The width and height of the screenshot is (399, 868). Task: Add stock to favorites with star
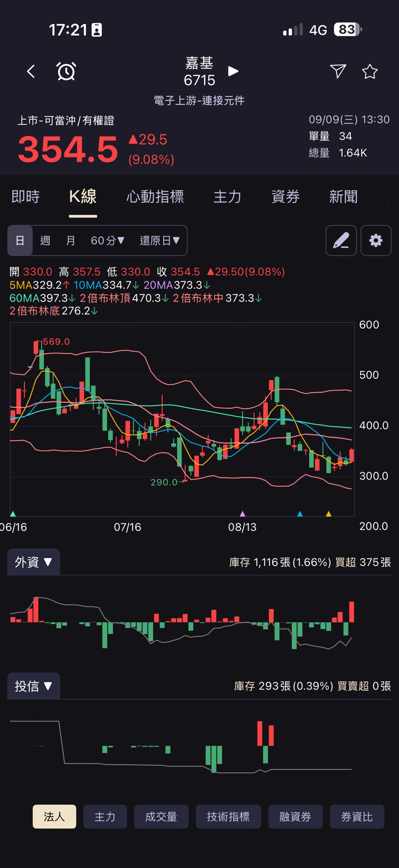click(x=370, y=71)
